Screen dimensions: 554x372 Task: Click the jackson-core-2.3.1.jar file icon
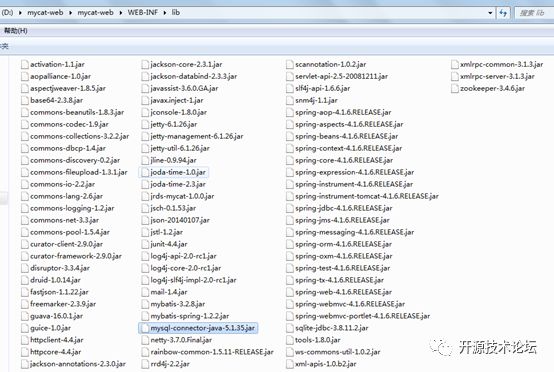point(145,64)
